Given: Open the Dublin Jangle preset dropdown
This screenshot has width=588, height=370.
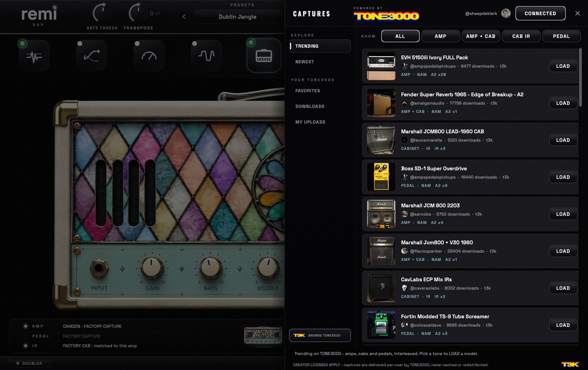Looking at the screenshot, I should [237, 17].
